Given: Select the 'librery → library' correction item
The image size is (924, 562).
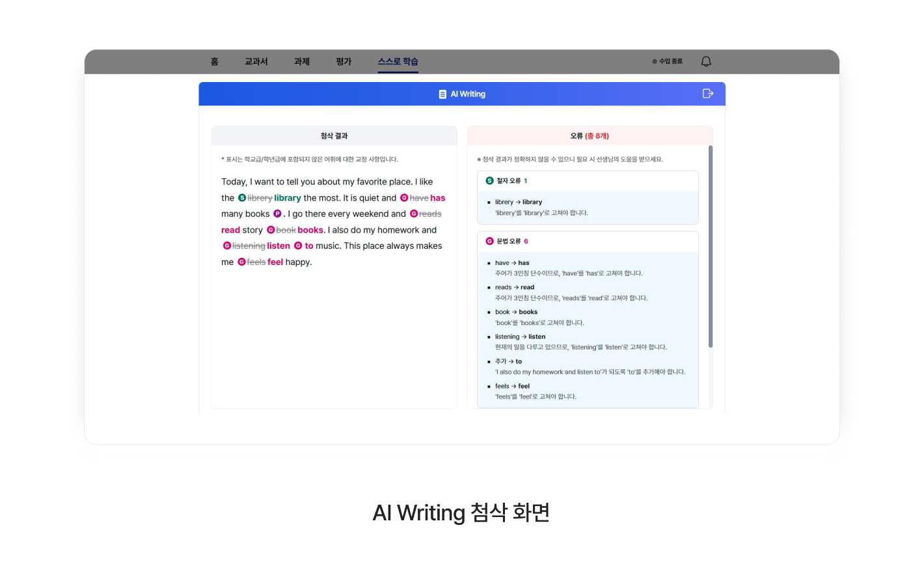Looking at the screenshot, I should pos(519,202).
